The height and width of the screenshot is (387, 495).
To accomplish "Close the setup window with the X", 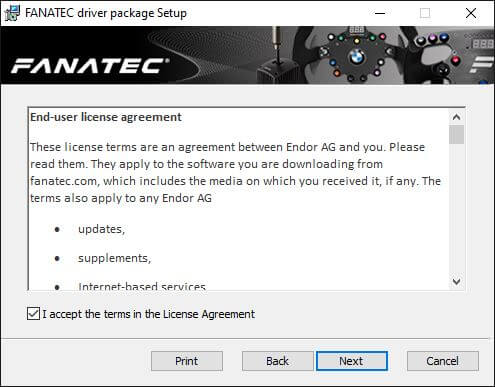I will point(471,13).
